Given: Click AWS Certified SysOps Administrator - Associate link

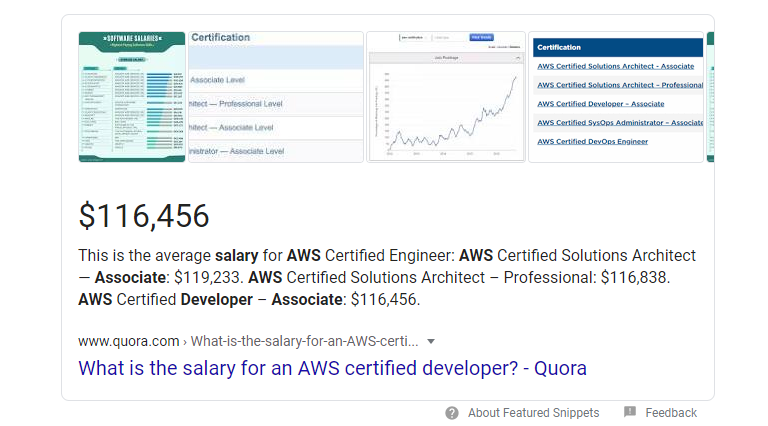Looking at the screenshot, I should tap(620, 122).
